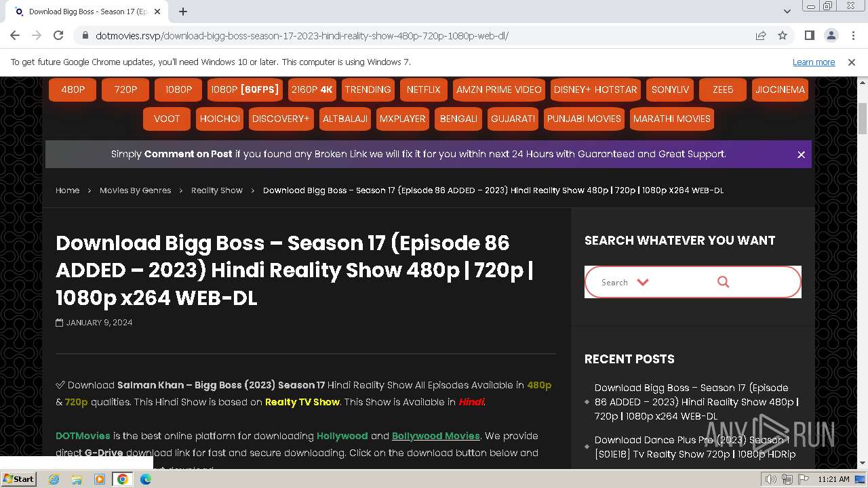Open the VOOT category
Image resolution: width=868 pixels, height=488 pixels.
click(167, 119)
